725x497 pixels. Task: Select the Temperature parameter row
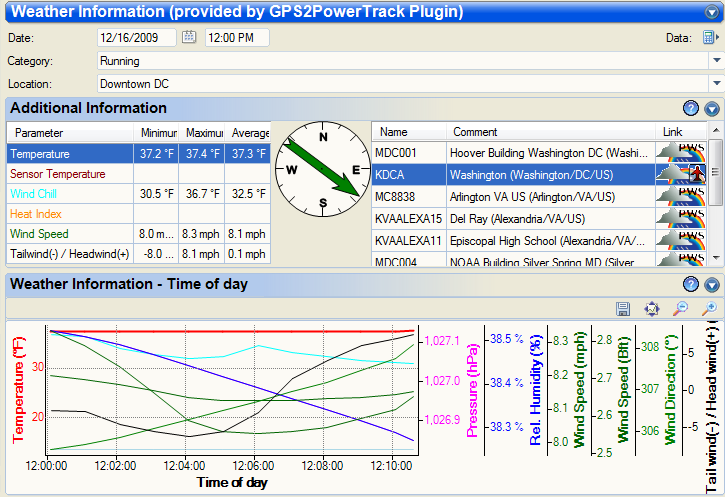coord(138,153)
